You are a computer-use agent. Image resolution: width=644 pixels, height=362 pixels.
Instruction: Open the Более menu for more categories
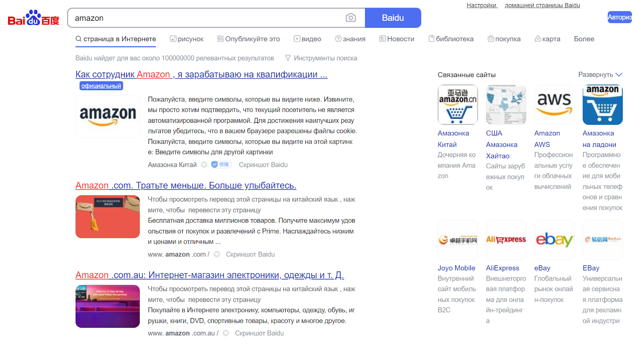click(584, 39)
